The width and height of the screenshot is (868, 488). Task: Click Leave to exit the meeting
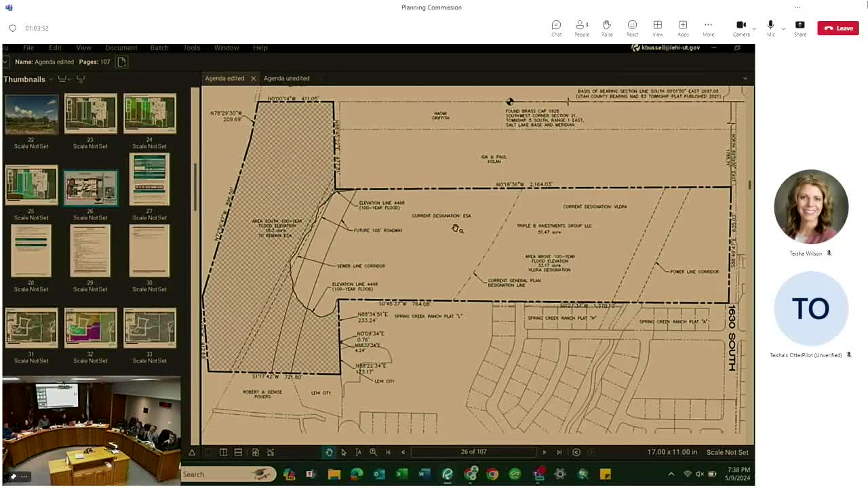(838, 28)
